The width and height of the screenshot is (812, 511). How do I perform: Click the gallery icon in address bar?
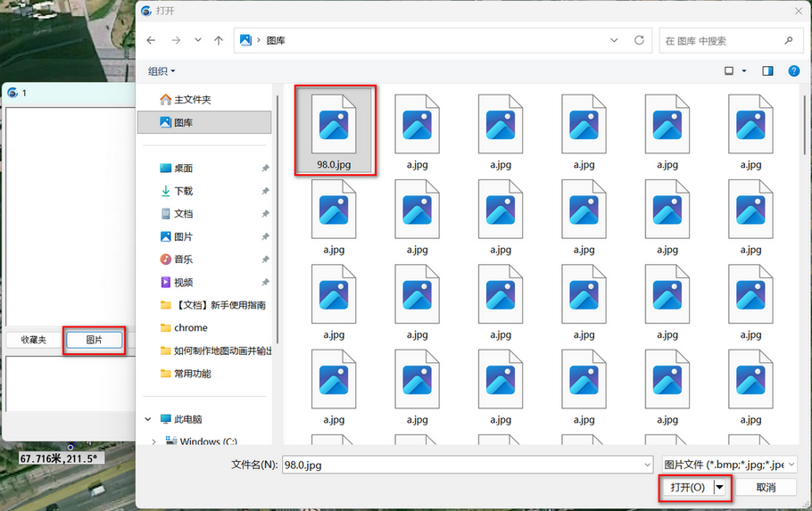click(245, 40)
